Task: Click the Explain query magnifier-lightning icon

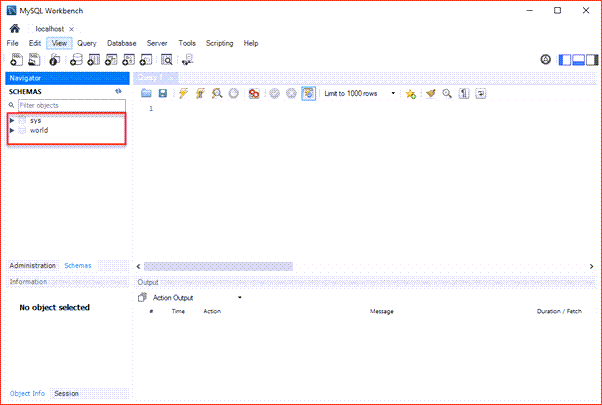Action: click(216, 93)
